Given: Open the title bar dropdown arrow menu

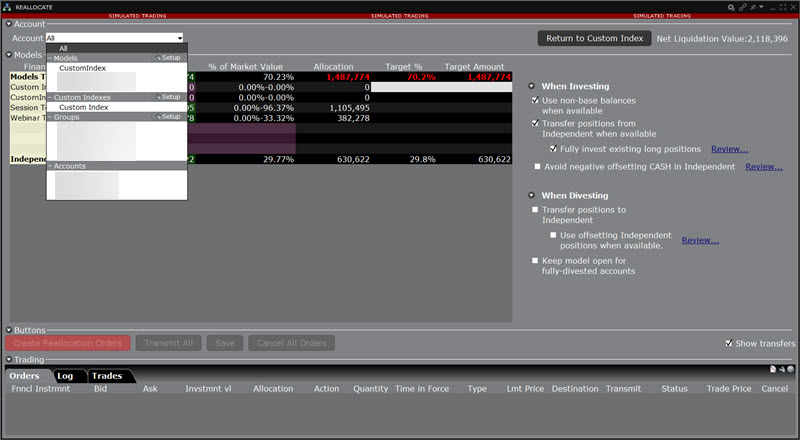Looking at the screenshot, I should pos(761,7).
